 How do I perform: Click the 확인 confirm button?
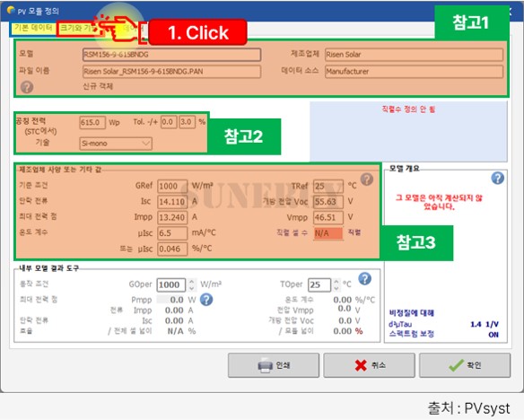click(x=465, y=365)
